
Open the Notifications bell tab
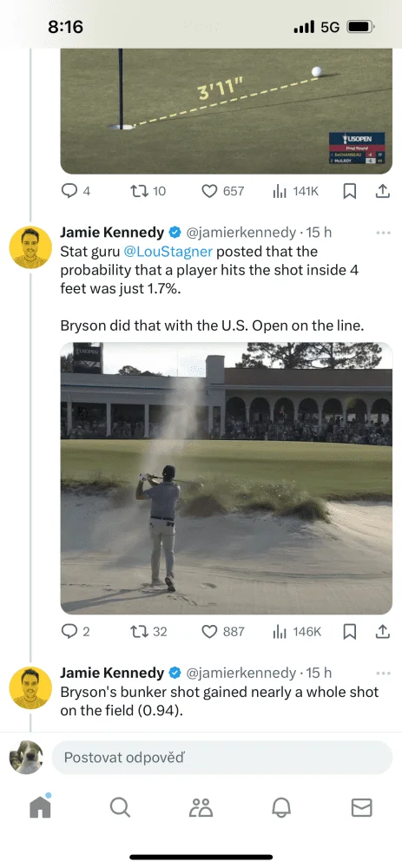pos(281,807)
